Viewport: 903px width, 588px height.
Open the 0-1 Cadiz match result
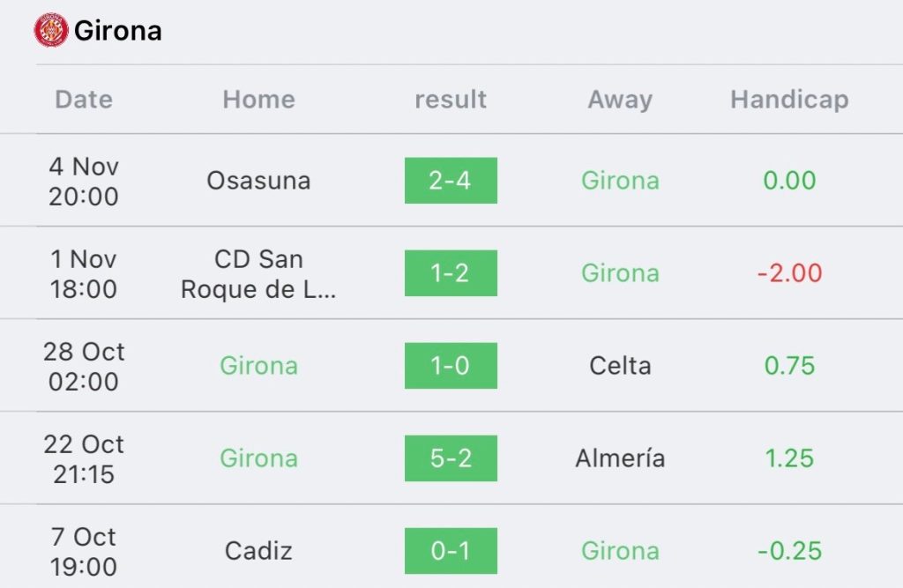451,551
